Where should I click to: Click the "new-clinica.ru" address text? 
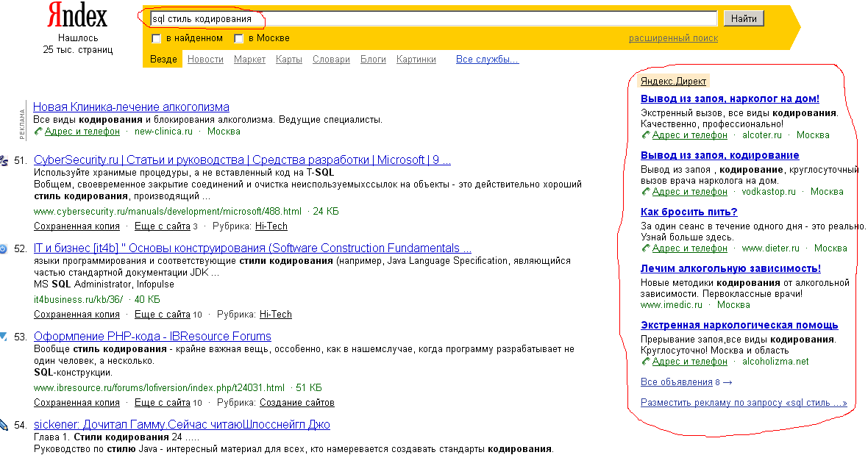coord(163,132)
